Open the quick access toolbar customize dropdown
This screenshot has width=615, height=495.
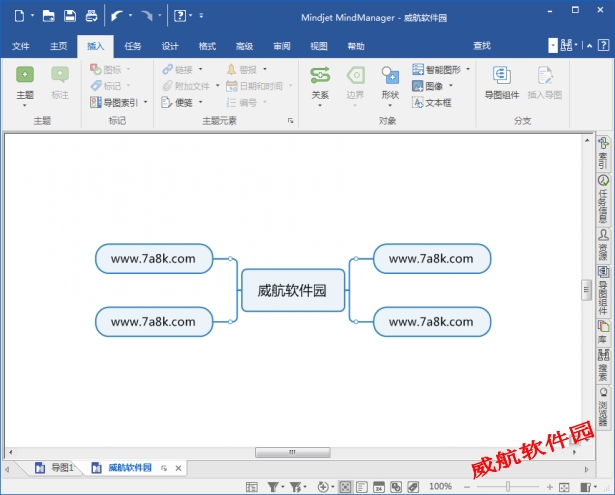point(201,16)
